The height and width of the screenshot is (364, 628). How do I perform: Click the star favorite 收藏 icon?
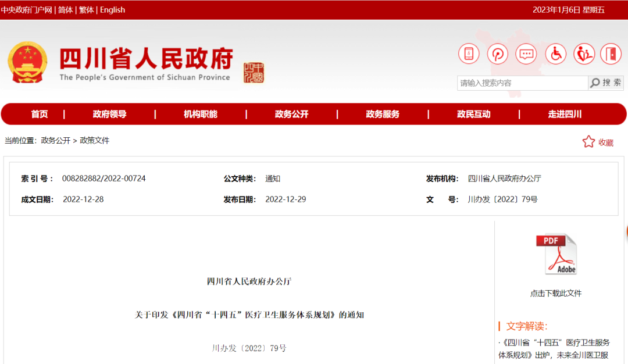[x=589, y=142]
